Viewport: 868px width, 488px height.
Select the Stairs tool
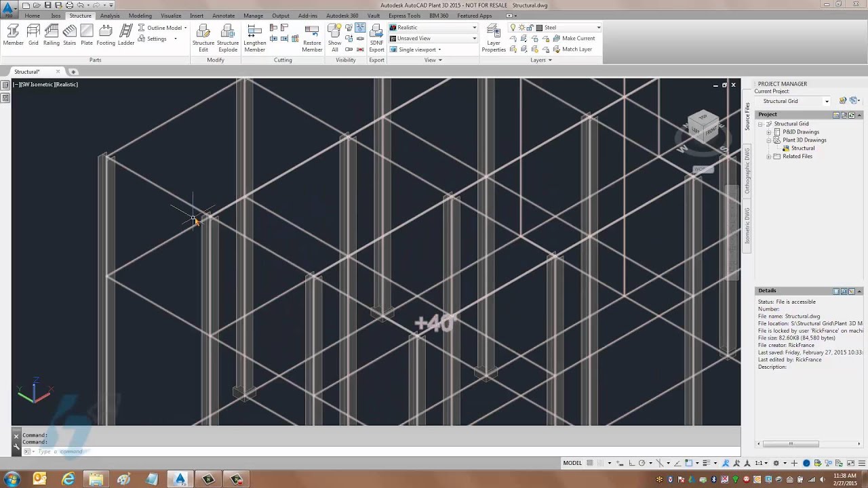point(69,35)
